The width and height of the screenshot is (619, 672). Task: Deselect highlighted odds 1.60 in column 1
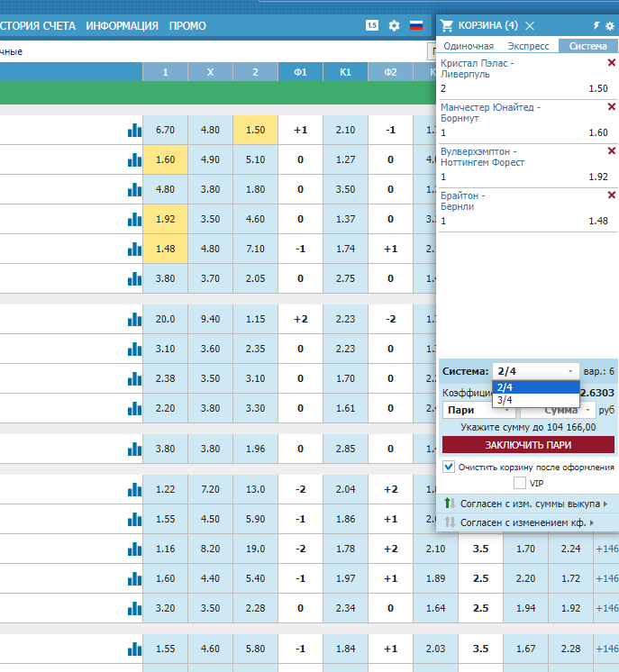click(x=166, y=159)
